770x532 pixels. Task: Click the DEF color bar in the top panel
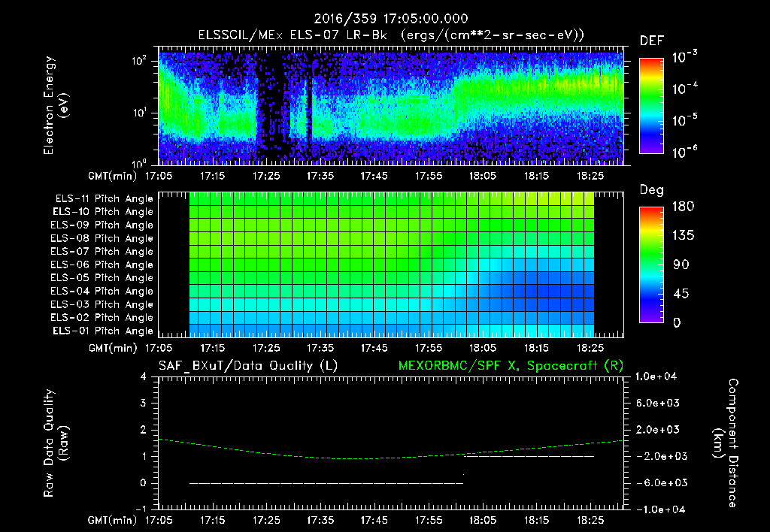[651, 105]
